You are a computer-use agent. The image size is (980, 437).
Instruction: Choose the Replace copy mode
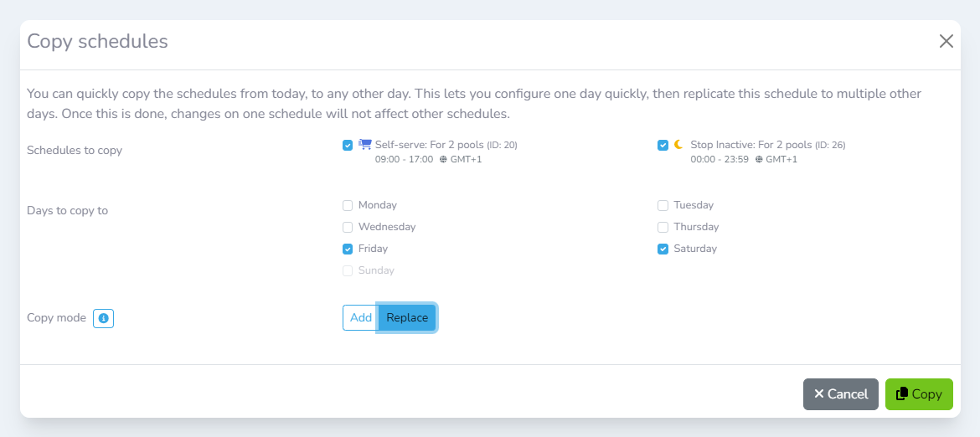point(407,318)
